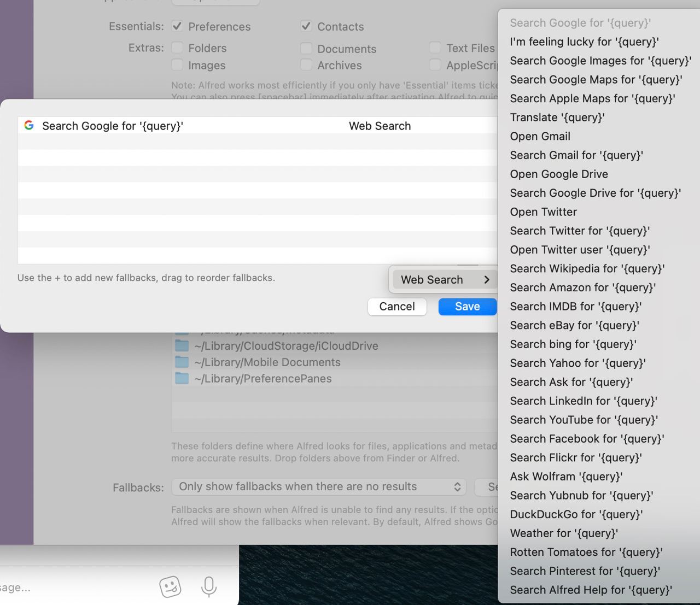Enable the Text Files checkbox
Image resolution: width=700 pixels, height=605 pixels.
(x=435, y=48)
